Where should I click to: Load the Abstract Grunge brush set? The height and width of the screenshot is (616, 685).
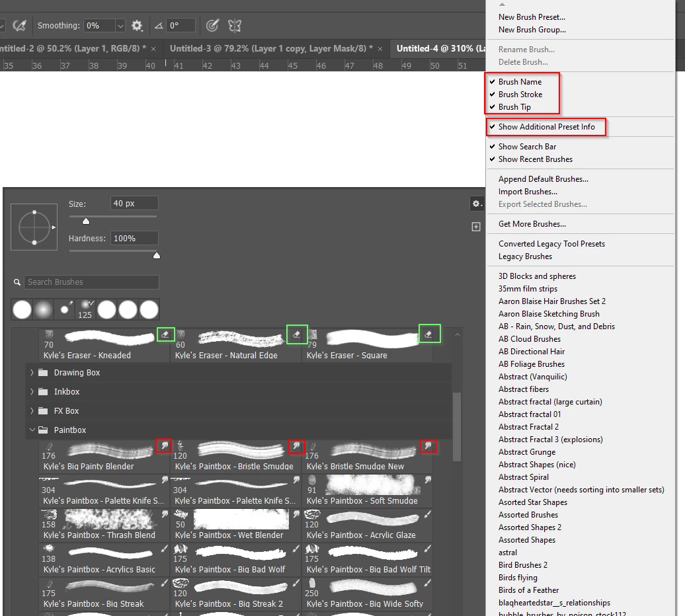527,452
